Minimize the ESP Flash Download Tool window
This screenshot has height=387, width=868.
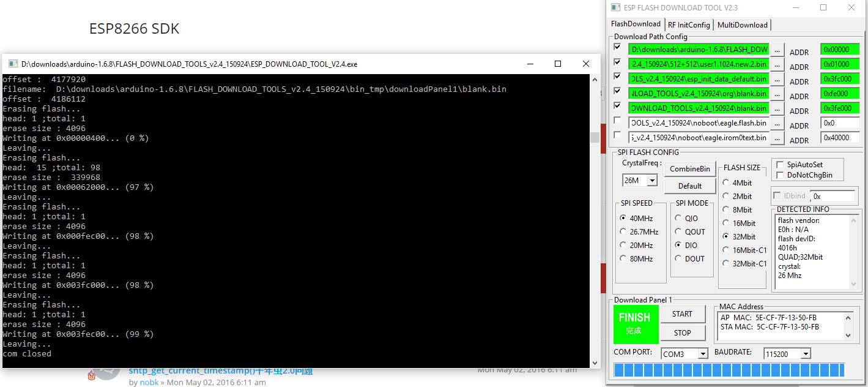pos(795,8)
